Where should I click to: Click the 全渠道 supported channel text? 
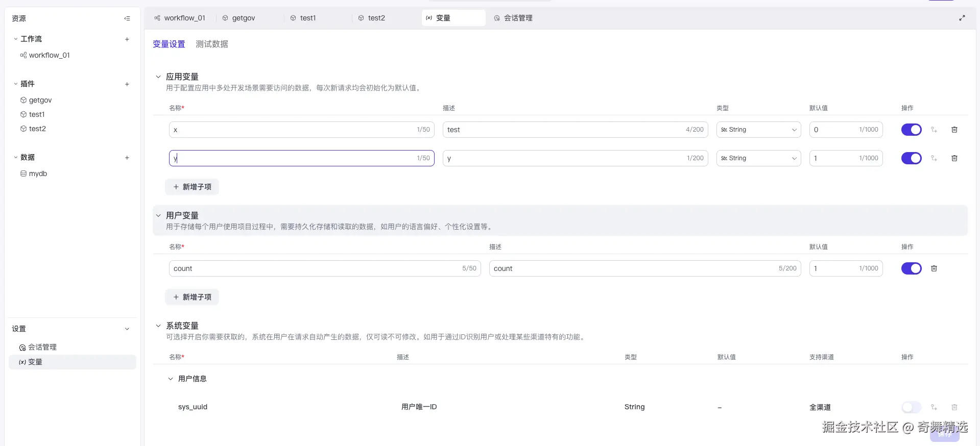coord(820,407)
